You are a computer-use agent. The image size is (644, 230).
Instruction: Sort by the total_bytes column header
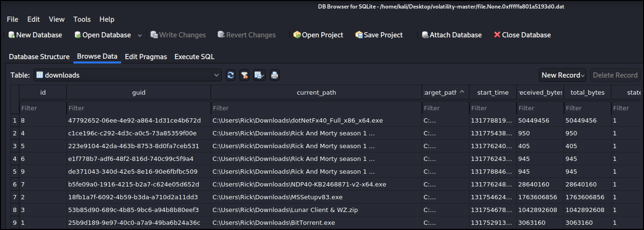tap(587, 92)
